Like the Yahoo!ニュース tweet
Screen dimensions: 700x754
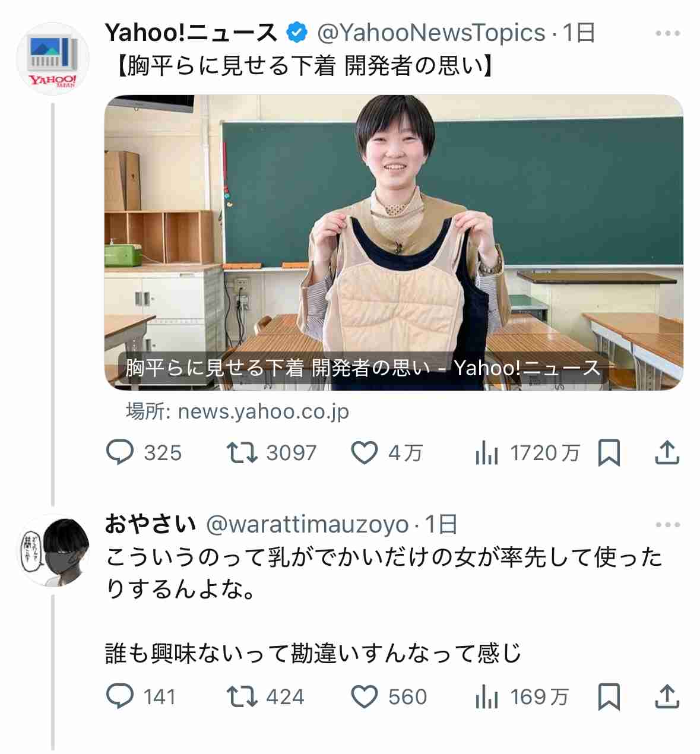tap(387, 453)
